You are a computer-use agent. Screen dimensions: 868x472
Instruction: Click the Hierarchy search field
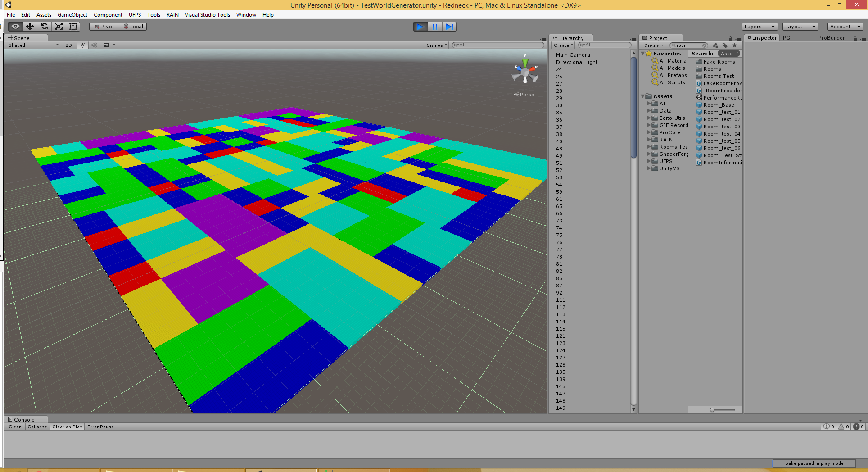point(604,45)
